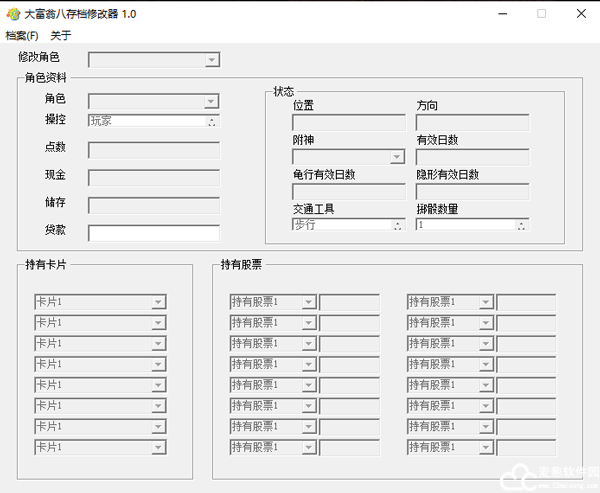Click the 操控 spinner arrows
Viewport: 600px width, 493px height.
coord(211,122)
